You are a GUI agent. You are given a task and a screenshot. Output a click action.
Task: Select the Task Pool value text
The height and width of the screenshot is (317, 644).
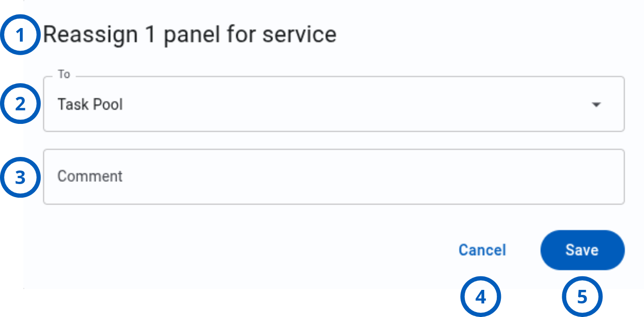[90, 105]
